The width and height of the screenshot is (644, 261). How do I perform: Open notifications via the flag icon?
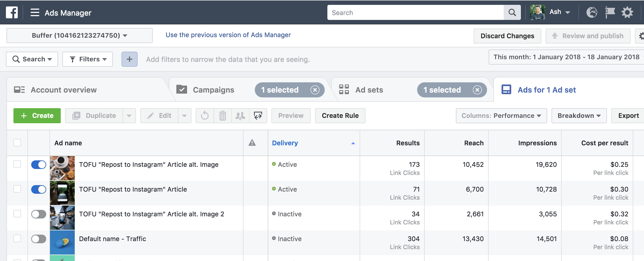tap(610, 12)
